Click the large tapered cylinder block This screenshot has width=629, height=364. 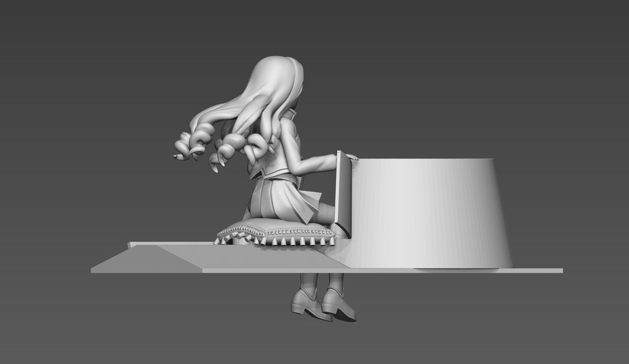click(428, 214)
